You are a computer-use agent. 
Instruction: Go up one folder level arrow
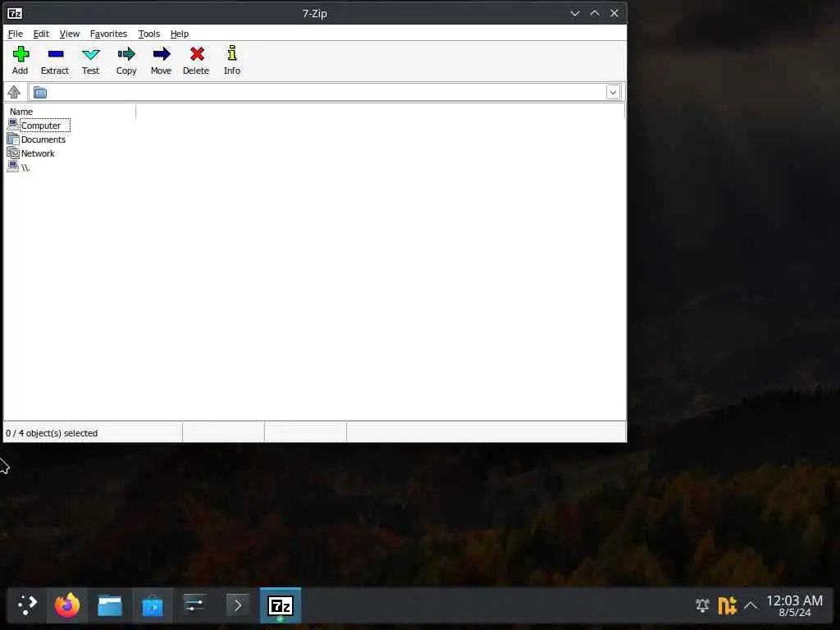pyautogui.click(x=14, y=92)
